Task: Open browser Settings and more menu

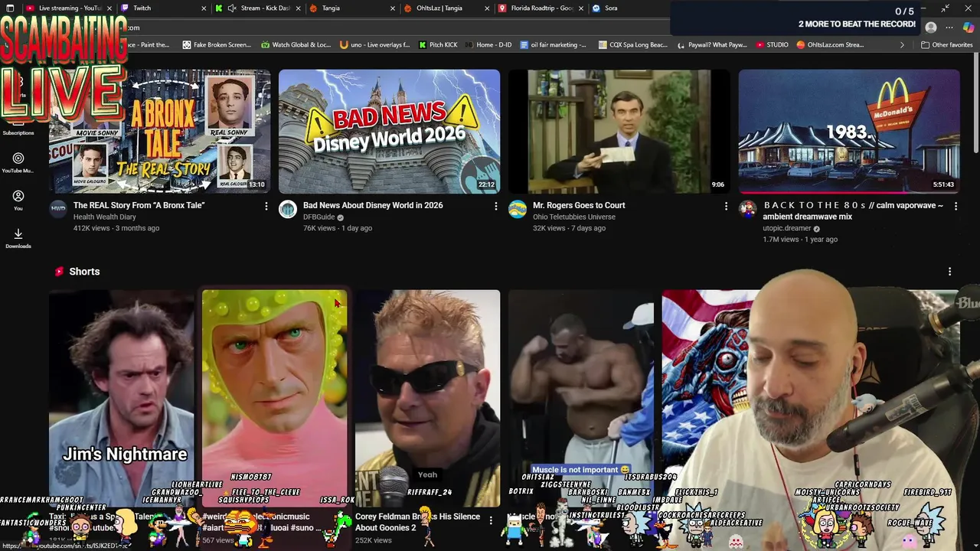Action: click(x=949, y=28)
